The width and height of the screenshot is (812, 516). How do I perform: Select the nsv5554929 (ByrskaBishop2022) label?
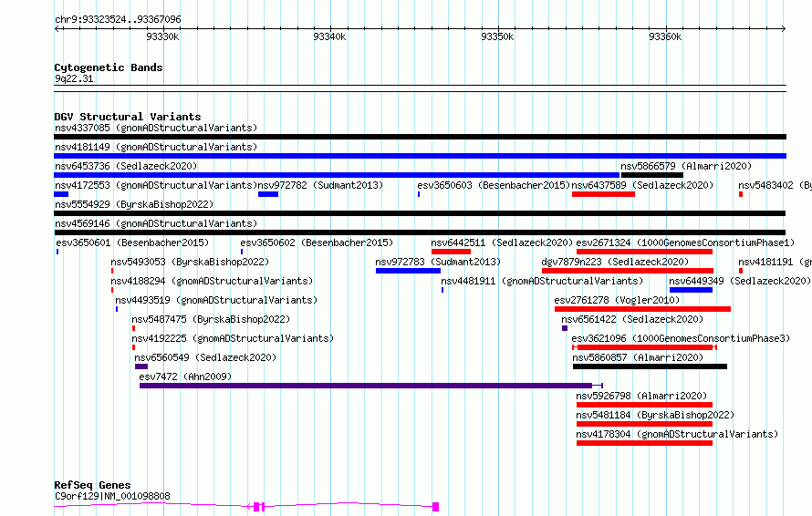(134, 204)
